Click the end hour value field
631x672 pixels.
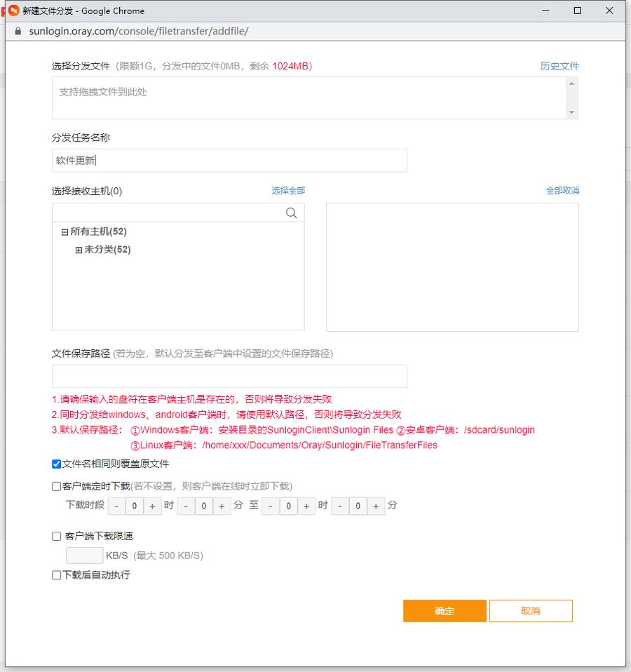tap(289, 506)
